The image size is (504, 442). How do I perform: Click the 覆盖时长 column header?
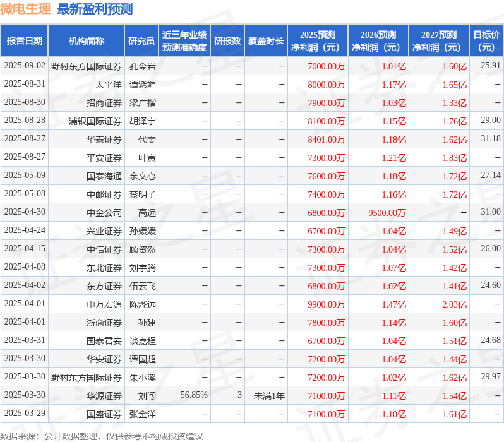click(266, 41)
